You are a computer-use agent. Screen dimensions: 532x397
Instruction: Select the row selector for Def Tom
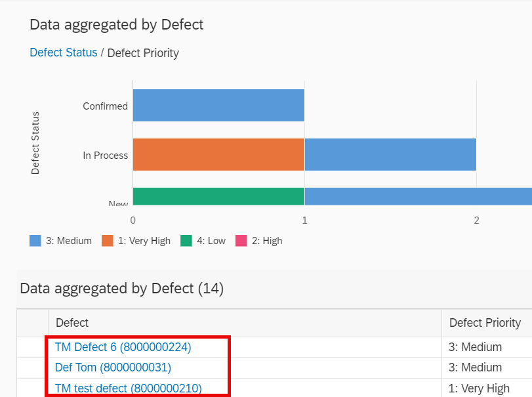click(32, 367)
